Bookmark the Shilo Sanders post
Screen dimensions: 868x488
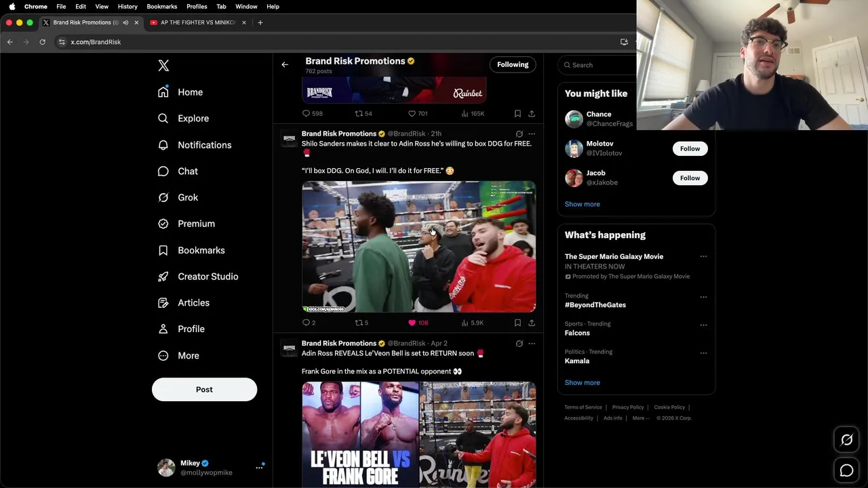coord(517,323)
